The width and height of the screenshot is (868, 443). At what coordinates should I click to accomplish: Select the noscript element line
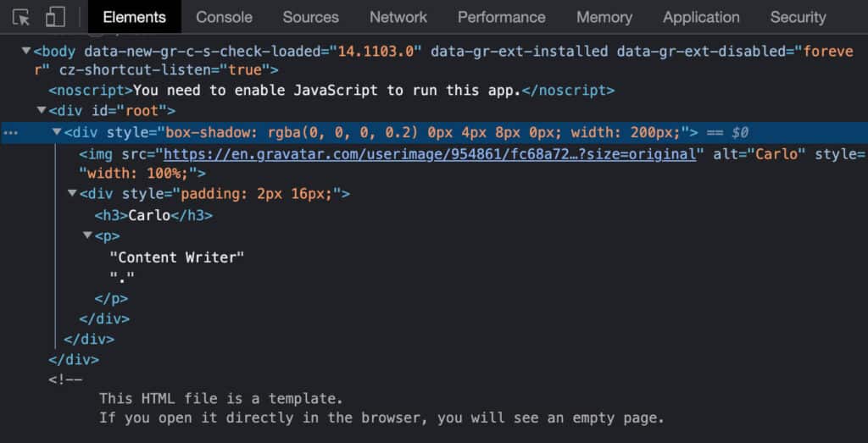331,90
